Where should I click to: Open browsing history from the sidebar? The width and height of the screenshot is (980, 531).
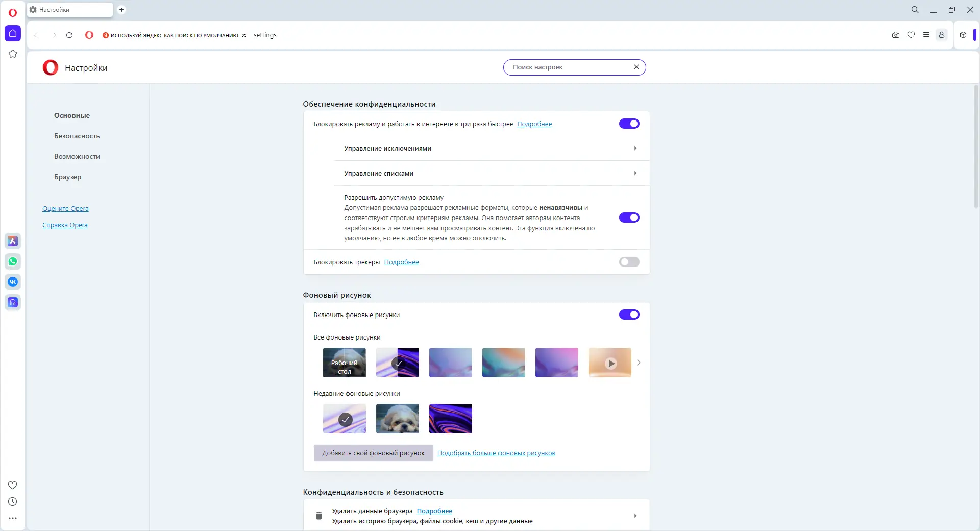tap(13, 502)
